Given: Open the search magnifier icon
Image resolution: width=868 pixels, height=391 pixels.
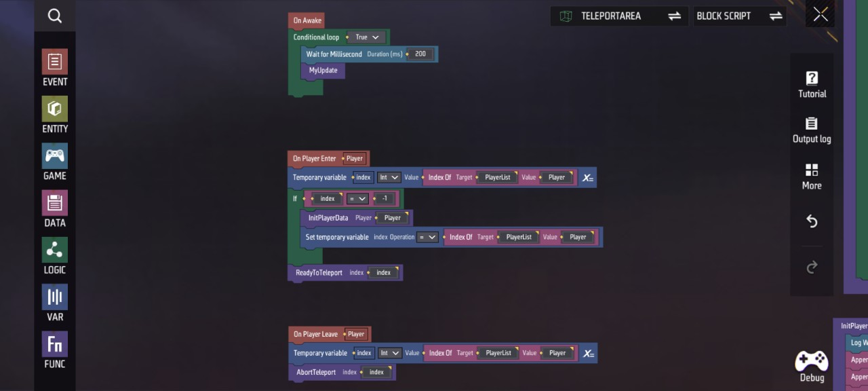Looking at the screenshot, I should [55, 16].
